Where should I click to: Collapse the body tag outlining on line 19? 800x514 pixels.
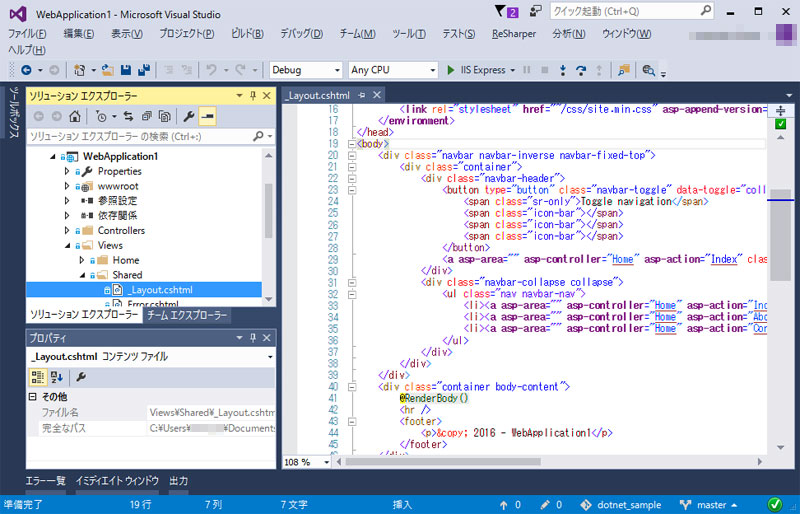[x=352, y=144]
